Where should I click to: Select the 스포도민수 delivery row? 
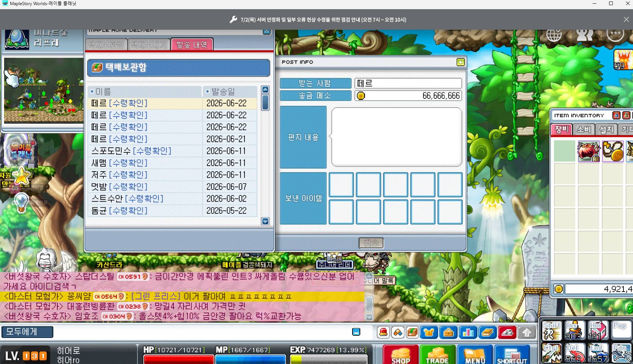point(172,151)
